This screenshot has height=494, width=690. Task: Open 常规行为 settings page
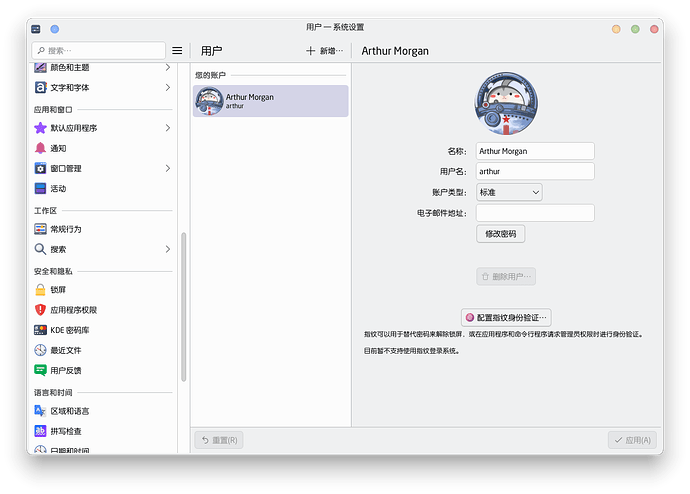(x=103, y=229)
